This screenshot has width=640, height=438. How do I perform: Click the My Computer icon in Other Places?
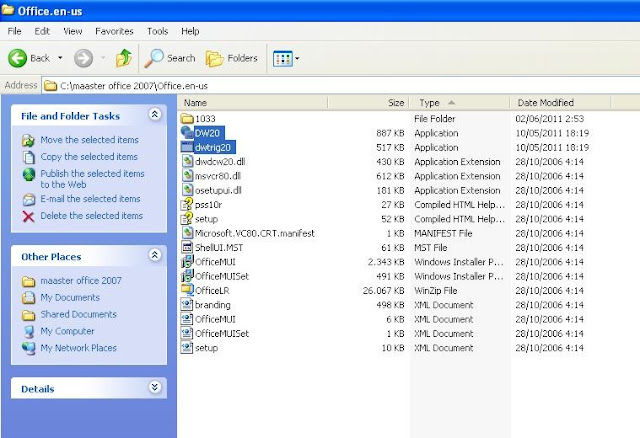click(29, 331)
